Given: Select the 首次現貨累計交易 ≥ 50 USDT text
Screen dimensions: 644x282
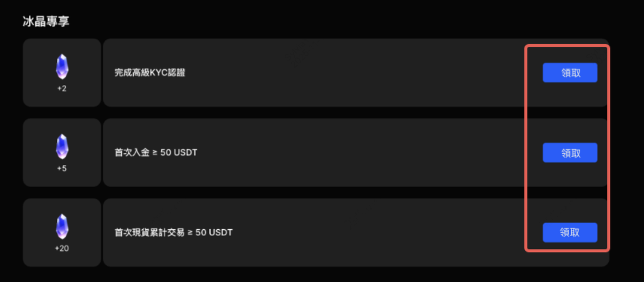Looking at the screenshot, I should click(174, 232).
